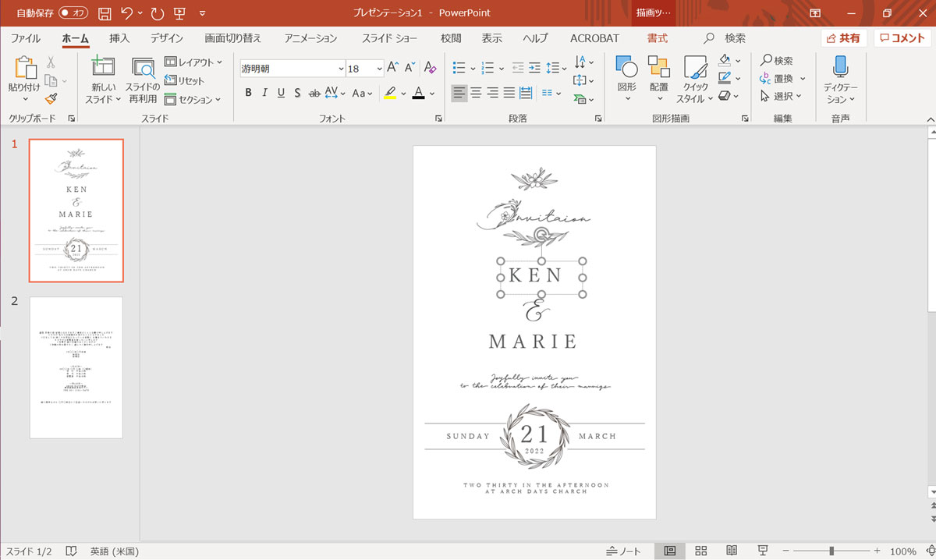
Task: Open the Insert (挿入) tab
Action: (119, 38)
